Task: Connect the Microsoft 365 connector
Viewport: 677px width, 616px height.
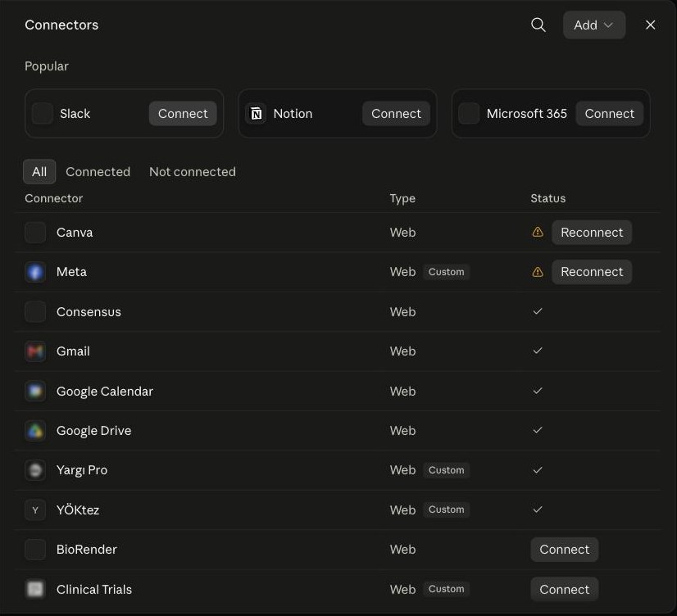Action: [x=609, y=113]
